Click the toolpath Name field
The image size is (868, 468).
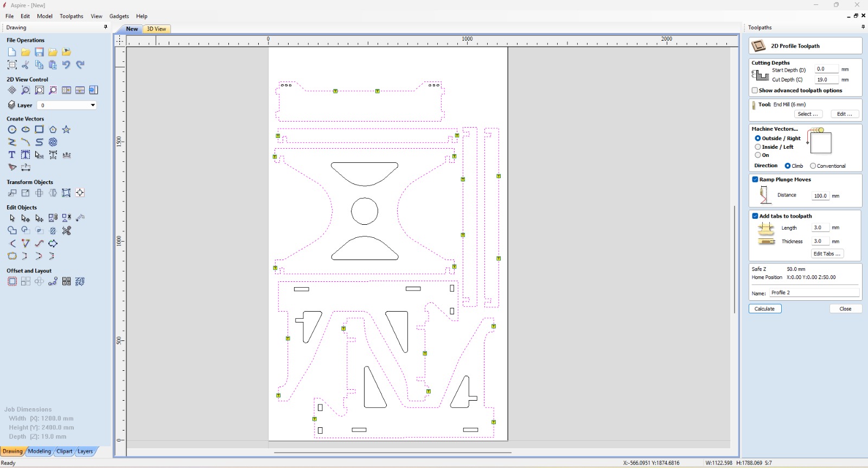click(814, 293)
